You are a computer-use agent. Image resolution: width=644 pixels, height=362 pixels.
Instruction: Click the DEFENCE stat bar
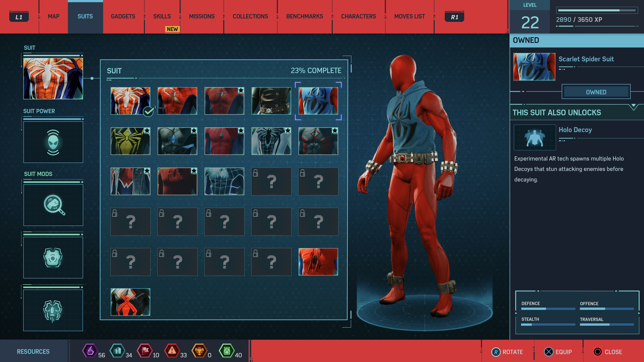click(x=548, y=309)
